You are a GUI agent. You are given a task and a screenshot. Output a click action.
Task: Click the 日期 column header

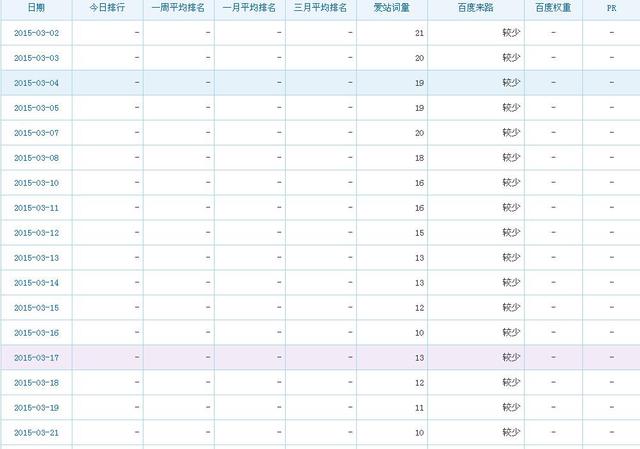point(36,8)
